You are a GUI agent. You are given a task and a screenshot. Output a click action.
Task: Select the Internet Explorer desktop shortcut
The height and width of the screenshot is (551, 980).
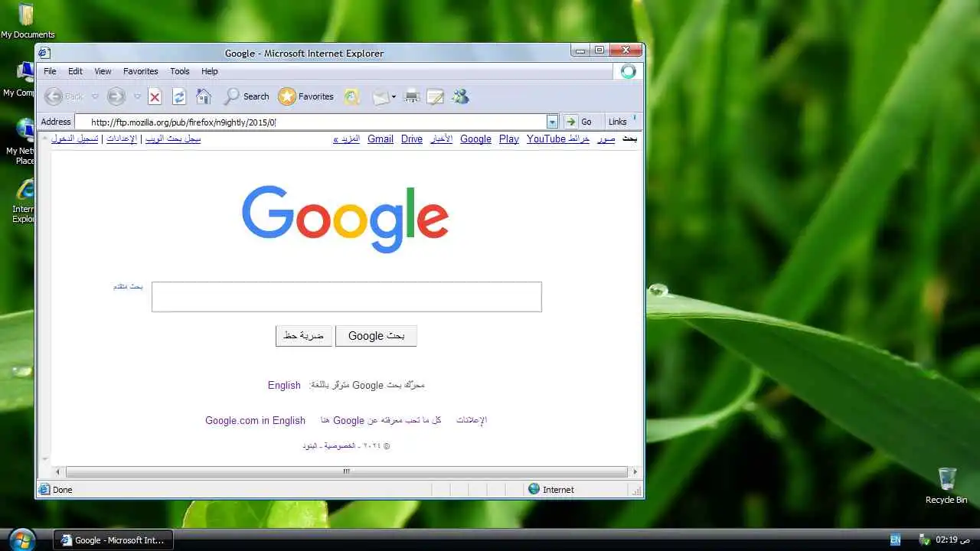point(23,201)
